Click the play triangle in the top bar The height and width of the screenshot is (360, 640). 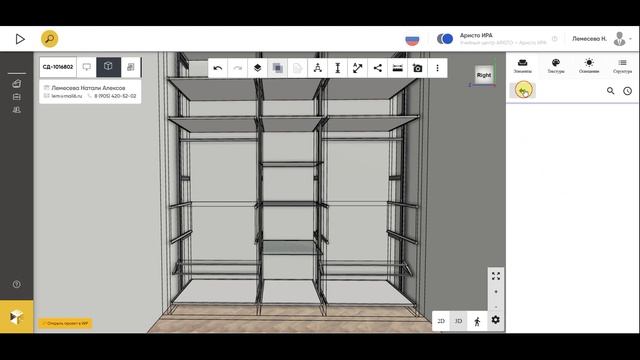(20, 39)
